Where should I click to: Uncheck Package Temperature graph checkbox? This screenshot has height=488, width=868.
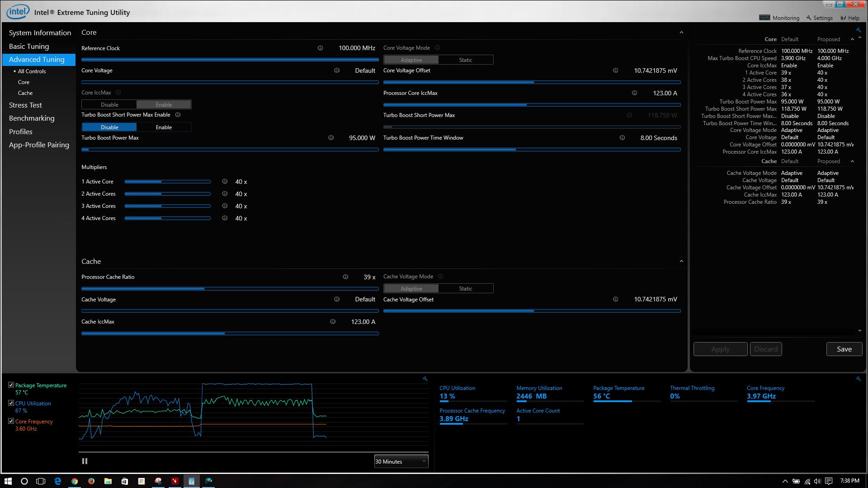(x=11, y=385)
